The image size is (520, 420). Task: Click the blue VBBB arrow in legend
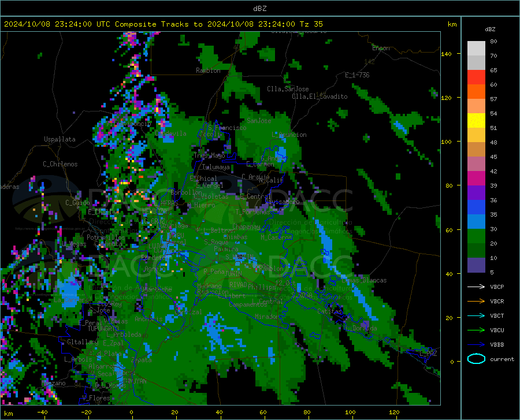point(476,344)
